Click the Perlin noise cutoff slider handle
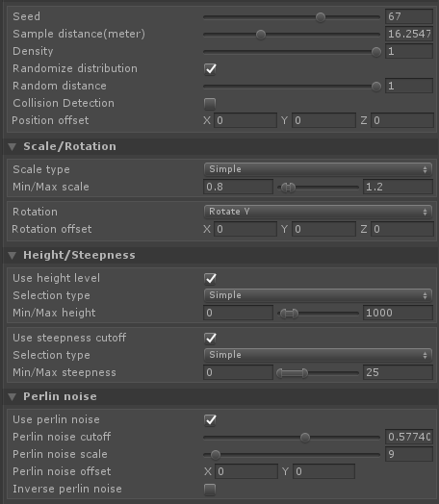Image resolution: width=439 pixels, height=504 pixels. coord(305,438)
